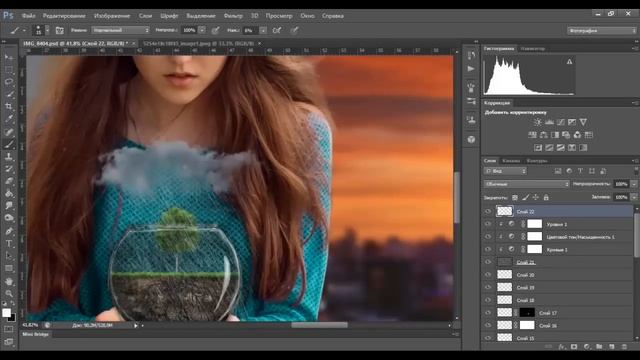Toggle lock transparent pixels
Screen dimensions: 640x360
click(515, 198)
